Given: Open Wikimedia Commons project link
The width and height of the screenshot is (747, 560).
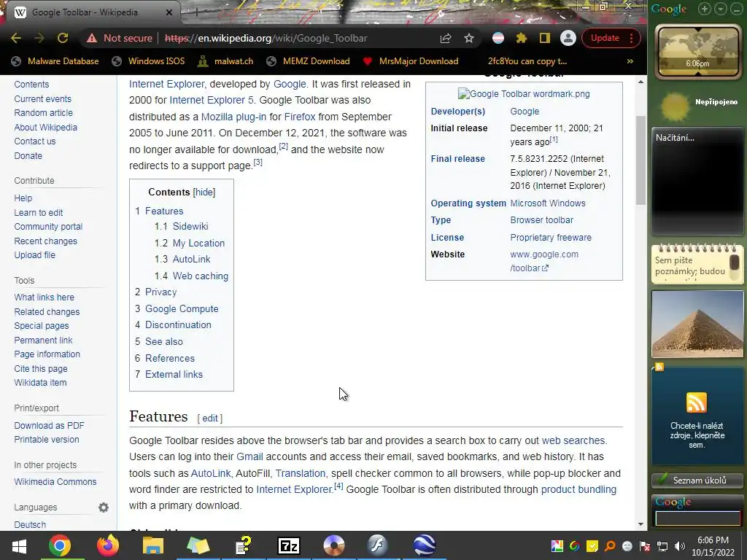Looking at the screenshot, I should [x=55, y=481].
